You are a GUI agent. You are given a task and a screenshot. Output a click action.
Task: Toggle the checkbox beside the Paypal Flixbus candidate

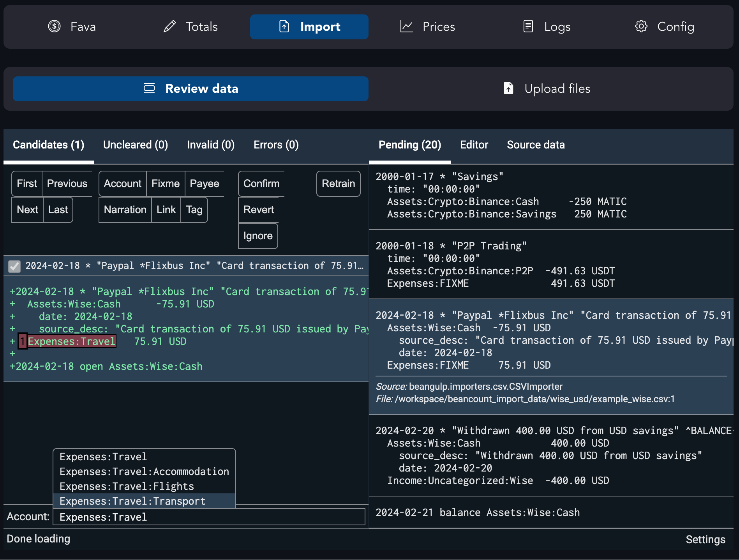coord(14,266)
